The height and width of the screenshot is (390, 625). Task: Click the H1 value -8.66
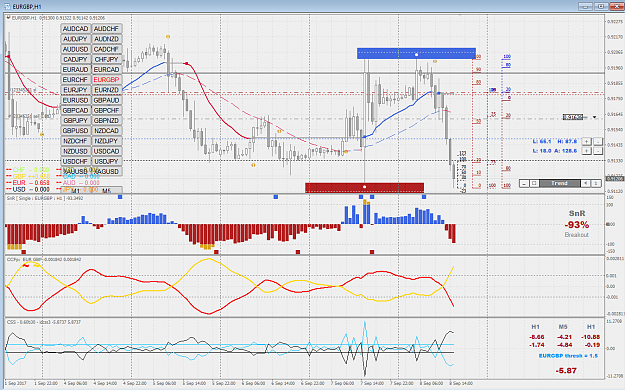[x=537, y=337]
